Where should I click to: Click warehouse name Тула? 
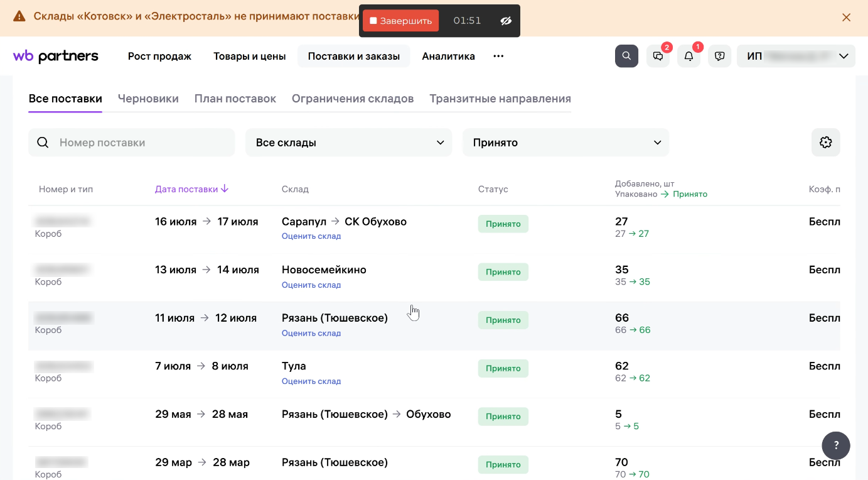[294, 366]
